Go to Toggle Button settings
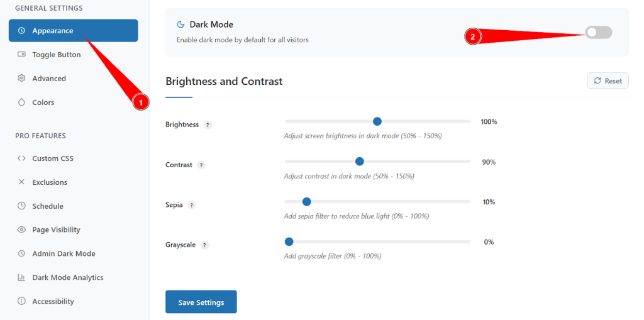 (56, 55)
